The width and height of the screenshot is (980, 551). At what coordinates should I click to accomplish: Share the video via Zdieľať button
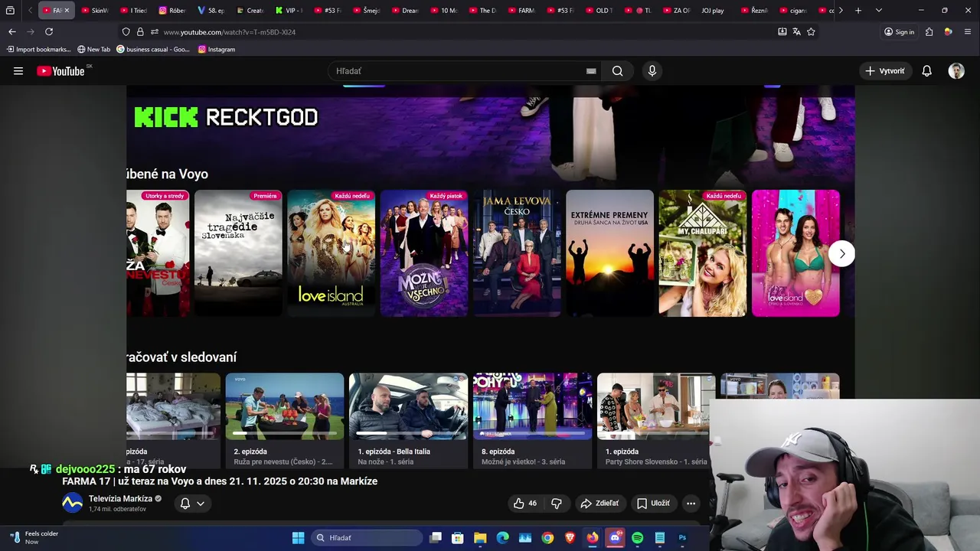pyautogui.click(x=599, y=503)
